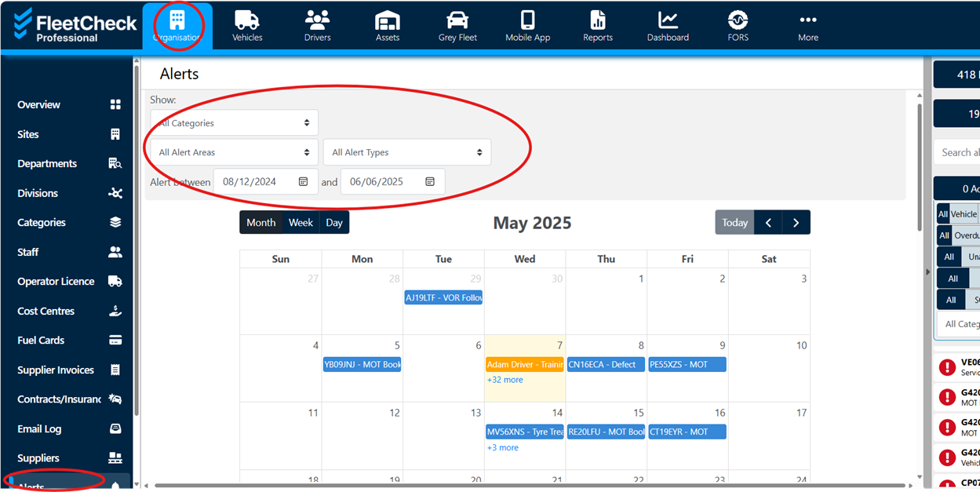Click '+32 more' link on May 7
Screen dimensions: 980x492
point(505,380)
